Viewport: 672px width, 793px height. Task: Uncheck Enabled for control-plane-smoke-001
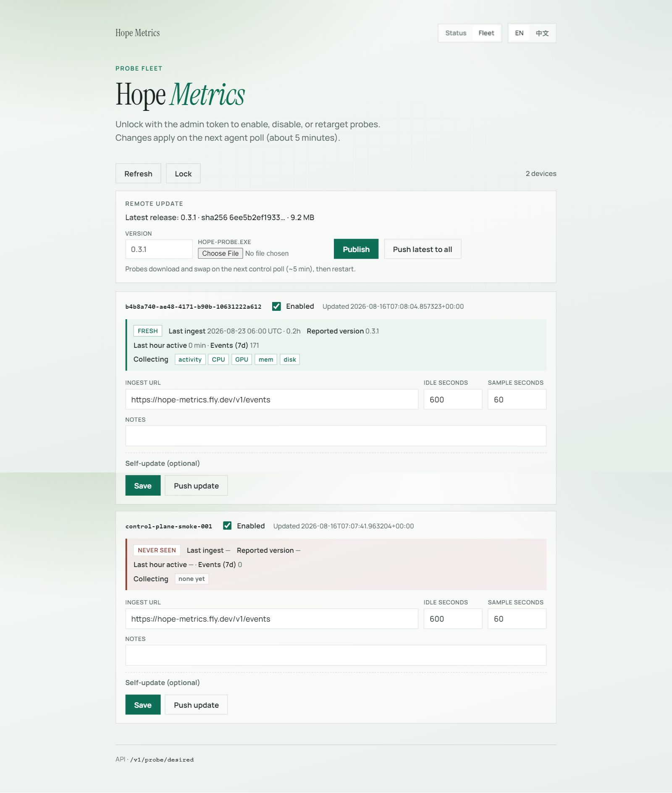227,525
